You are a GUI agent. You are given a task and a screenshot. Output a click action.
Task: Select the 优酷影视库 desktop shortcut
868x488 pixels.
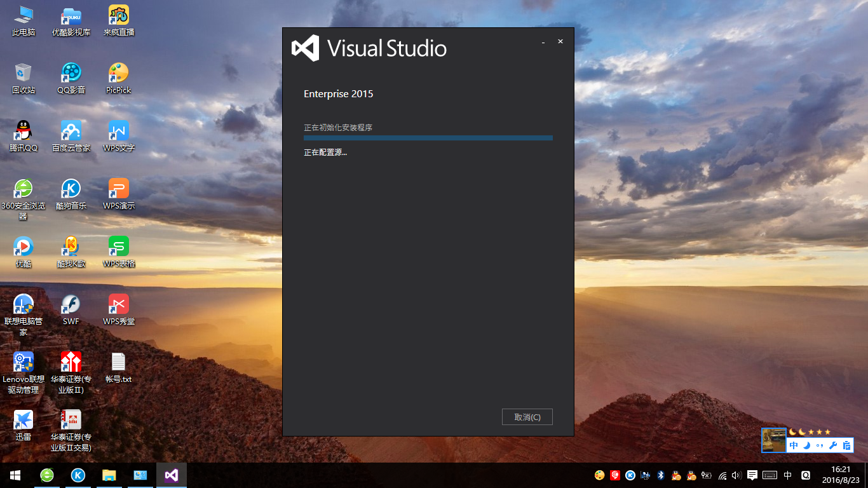(71, 21)
